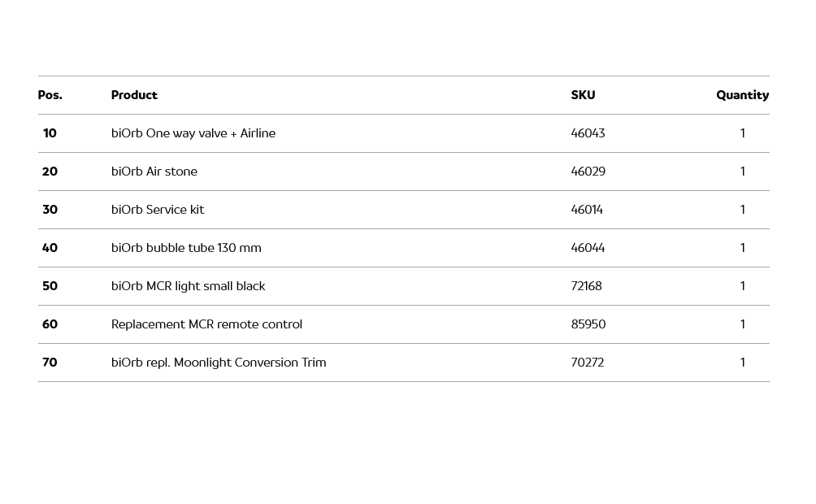The image size is (816, 504).
Task: Select Replacement MCR remote control
Action: [x=206, y=324]
